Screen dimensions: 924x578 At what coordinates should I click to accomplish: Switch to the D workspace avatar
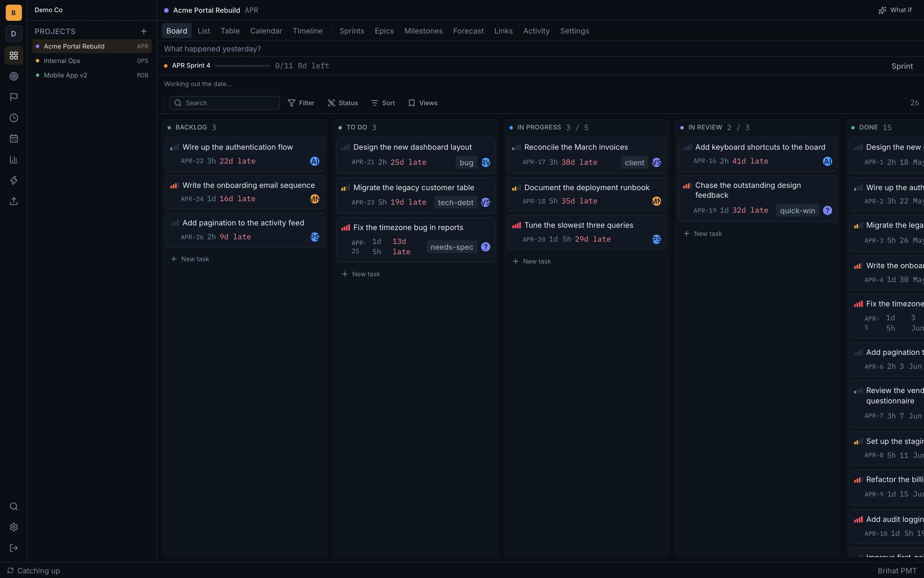coord(14,34)
